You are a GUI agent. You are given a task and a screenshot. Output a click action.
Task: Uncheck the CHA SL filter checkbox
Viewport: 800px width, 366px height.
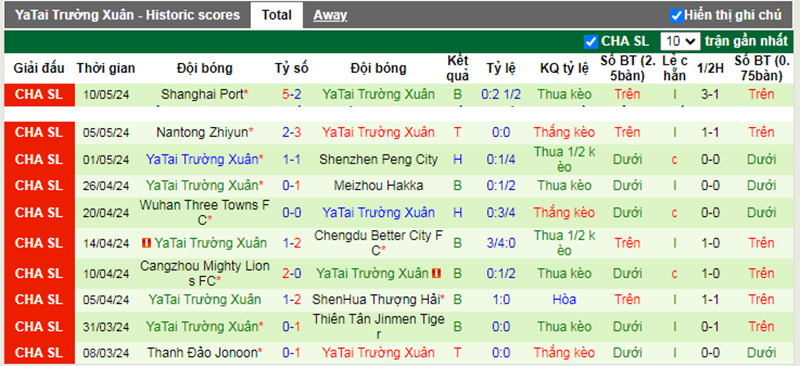[591, 41]
